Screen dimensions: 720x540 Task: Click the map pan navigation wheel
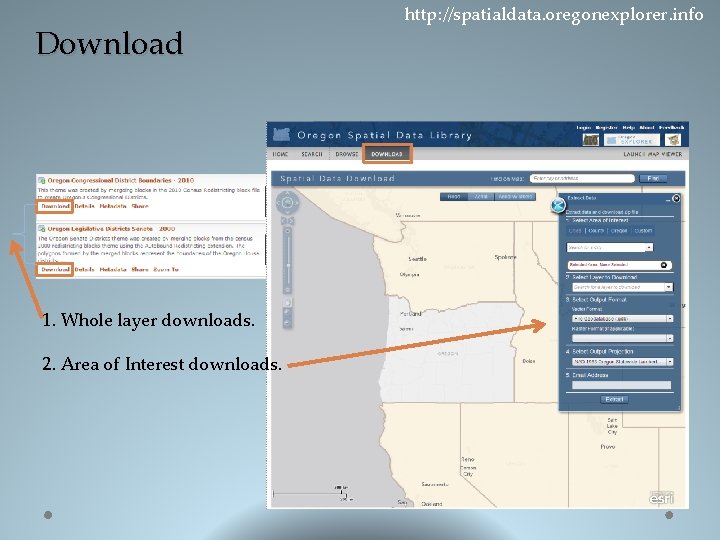287,202
